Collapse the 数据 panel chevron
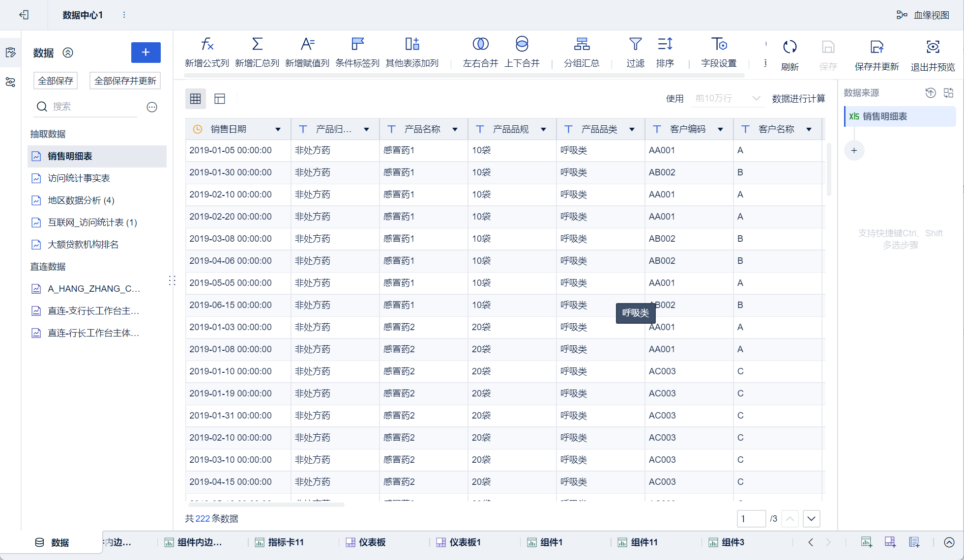This screenshot has width=964, height=560. 68,53
